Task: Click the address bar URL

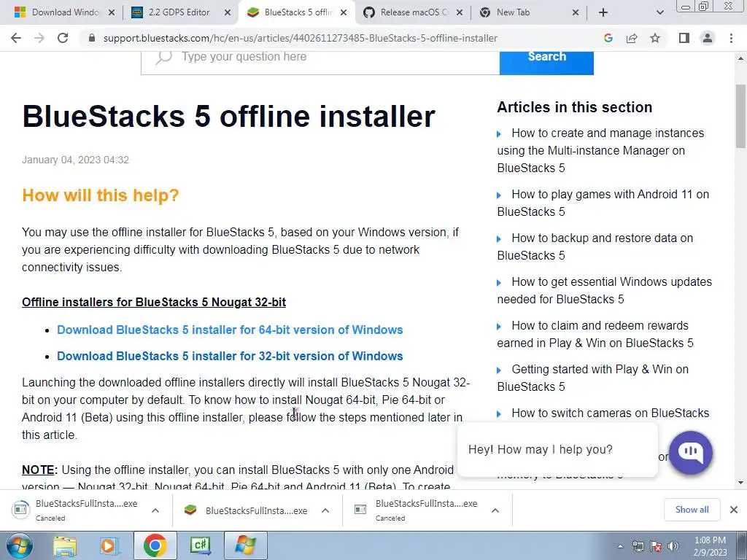Action: coord(300,38)
